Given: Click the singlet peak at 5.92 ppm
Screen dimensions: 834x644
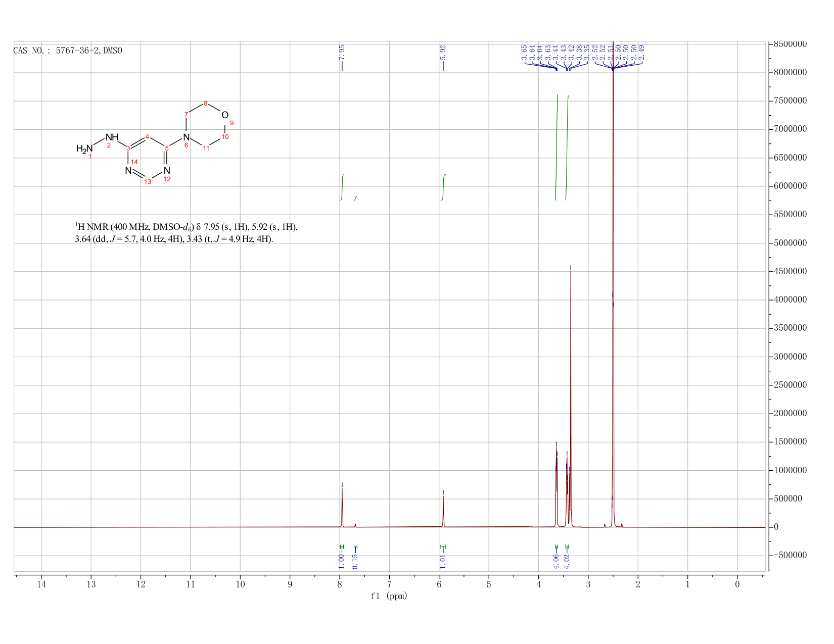Looking at the screenshot, I should click(443, 511).
